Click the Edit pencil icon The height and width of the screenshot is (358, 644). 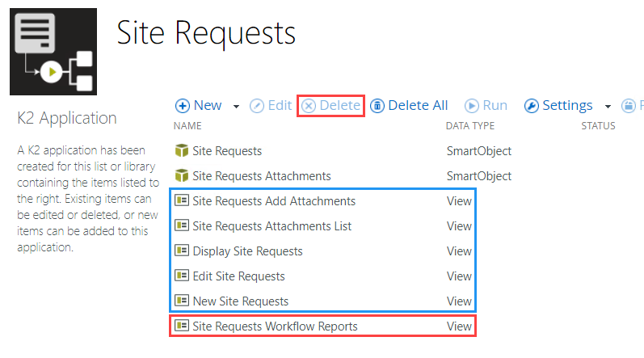pos(257,106)
